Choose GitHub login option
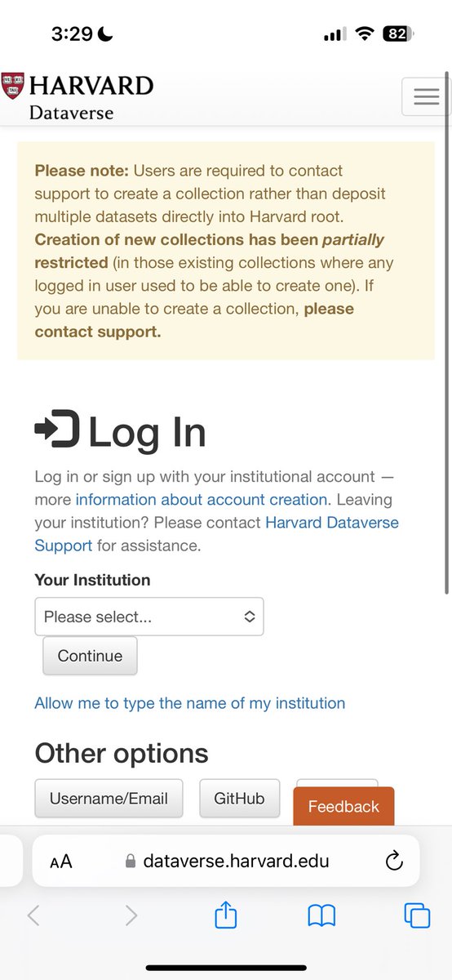The width and height of the screenshot is (452, 980). click(239, 798)
